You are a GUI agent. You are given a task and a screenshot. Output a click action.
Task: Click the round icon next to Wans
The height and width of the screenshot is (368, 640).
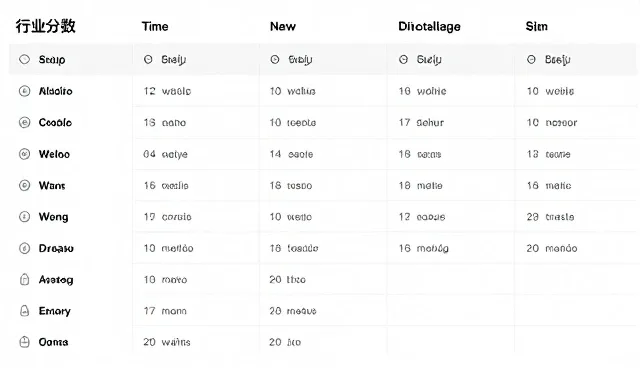pyautogui.click(x=24, y=185)
